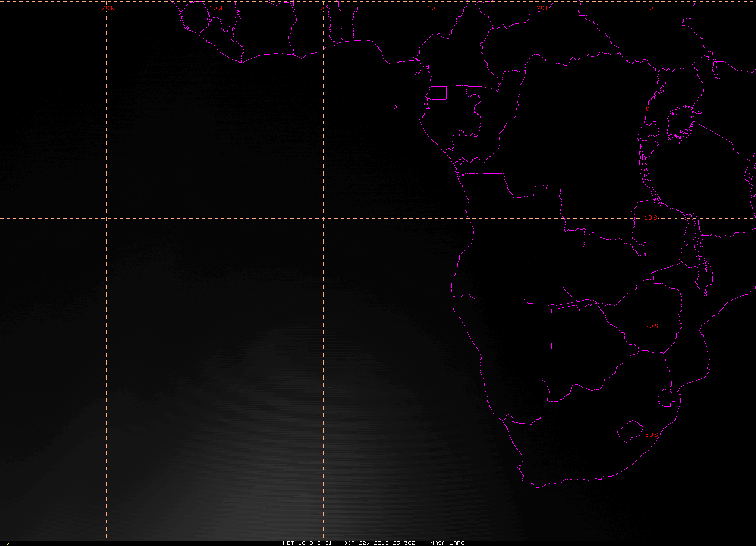
Task: Click the 20S latitude label
Action: pyautogui.click(x=651, y=326)
